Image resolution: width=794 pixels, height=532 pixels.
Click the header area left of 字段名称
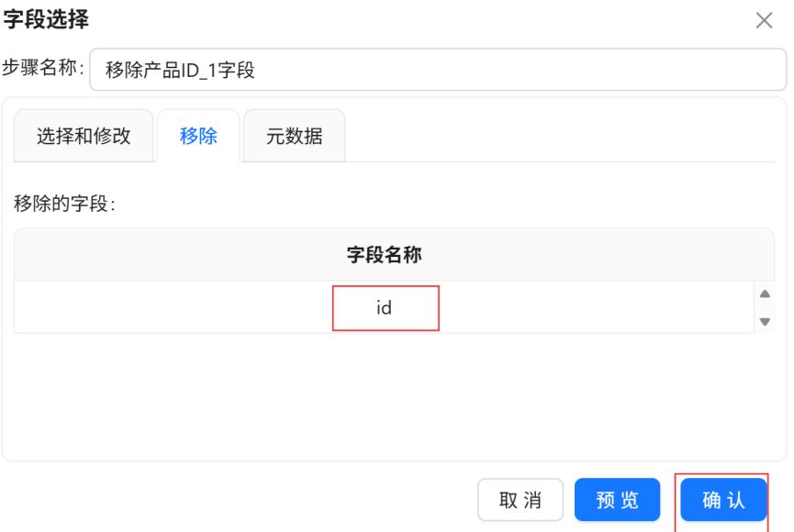point(180,255)
